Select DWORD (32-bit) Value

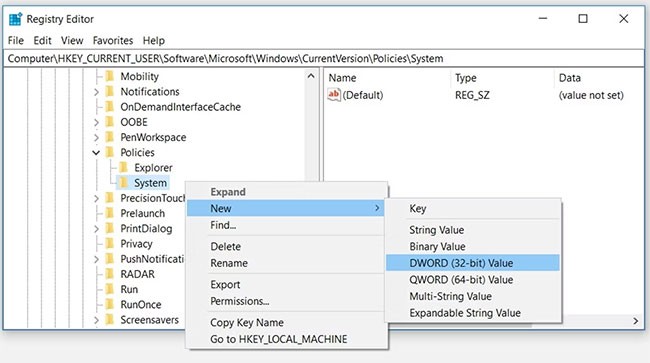pyautogui.click(x=473, y=263)
